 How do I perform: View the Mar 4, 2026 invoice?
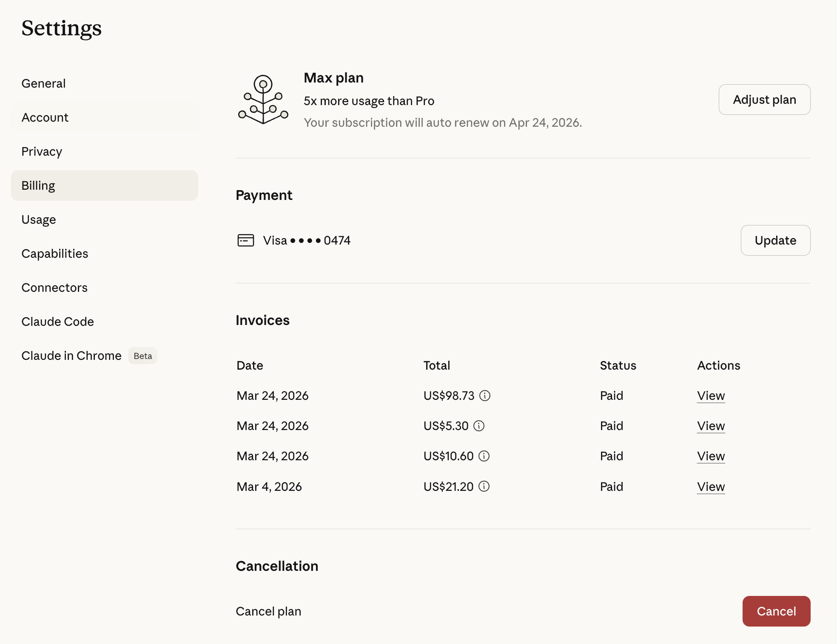click(711, 487)
